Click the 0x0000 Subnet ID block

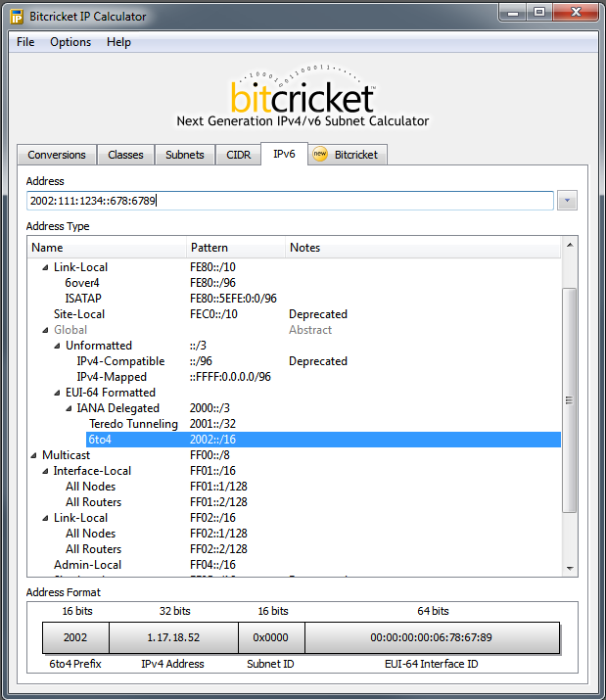tap(271, 637)
